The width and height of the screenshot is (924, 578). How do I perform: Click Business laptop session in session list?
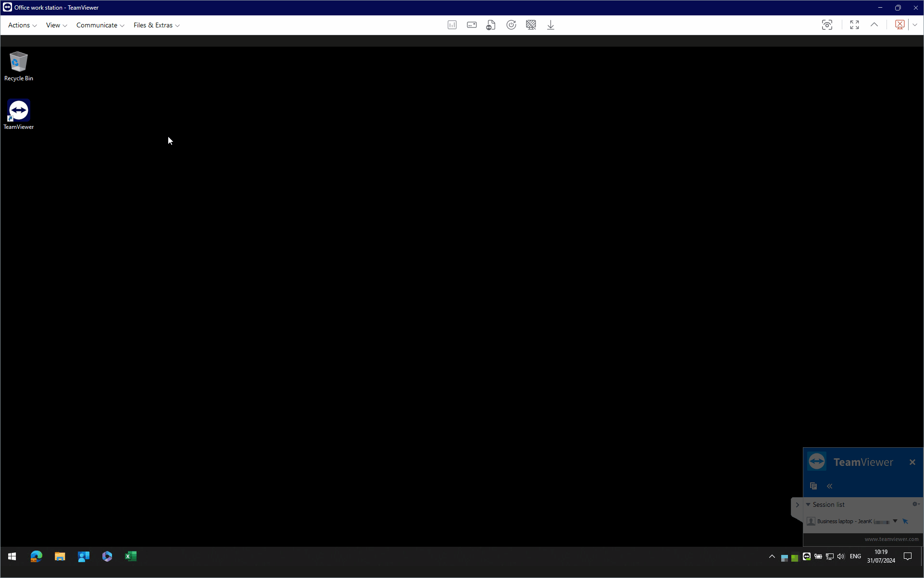pos(852,521)
